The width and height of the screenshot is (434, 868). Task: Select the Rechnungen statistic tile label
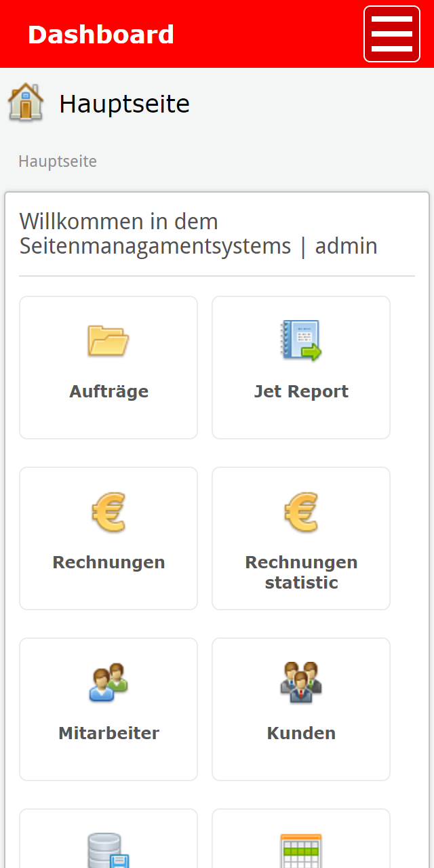point(301,572)
